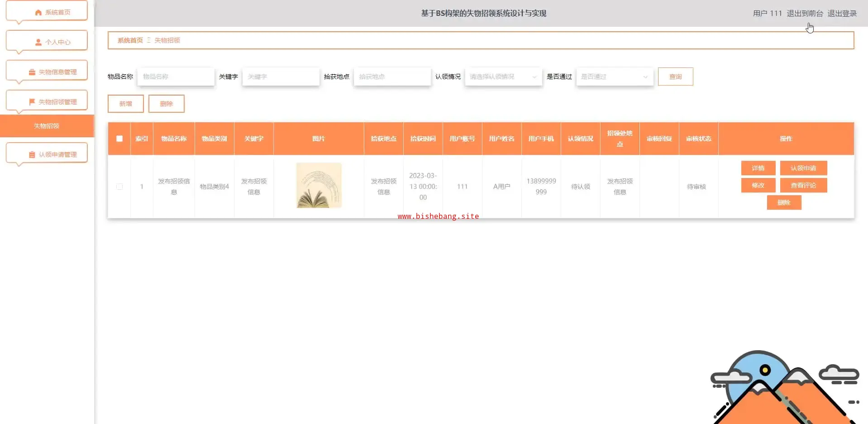Click the 物品类别 column header
Image resolution: width=868 pixels, height=424 pixels.
[x=215, y=139]
